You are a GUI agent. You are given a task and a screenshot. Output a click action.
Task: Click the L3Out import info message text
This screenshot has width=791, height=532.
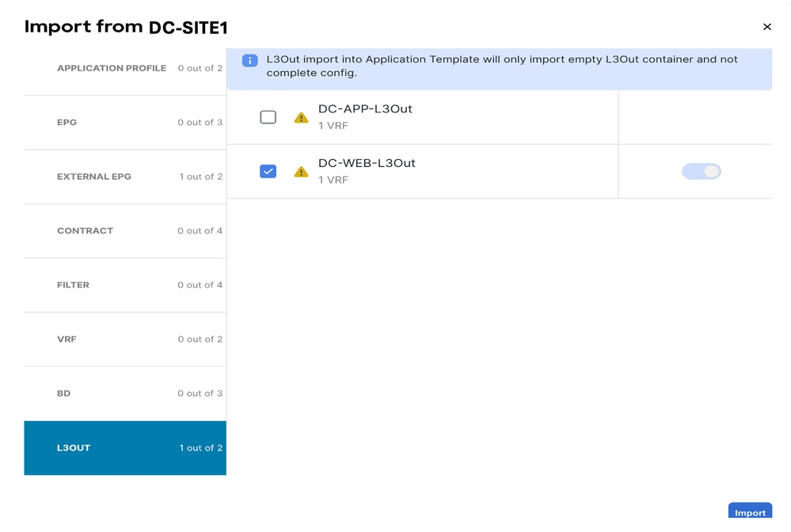pos(502,66)
